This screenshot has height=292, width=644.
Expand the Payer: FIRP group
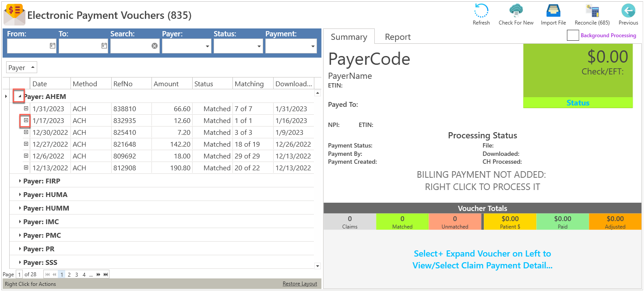tap(20, 181)
